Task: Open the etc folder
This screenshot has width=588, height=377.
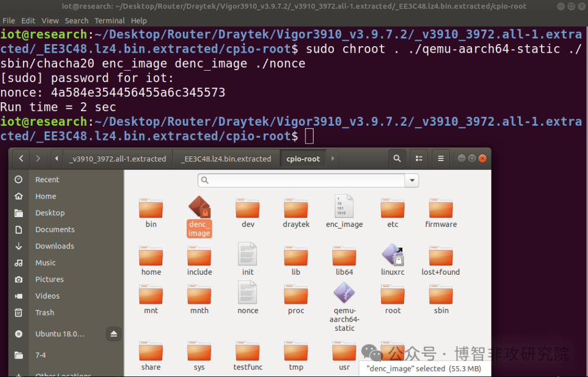Action: point(393,208)
